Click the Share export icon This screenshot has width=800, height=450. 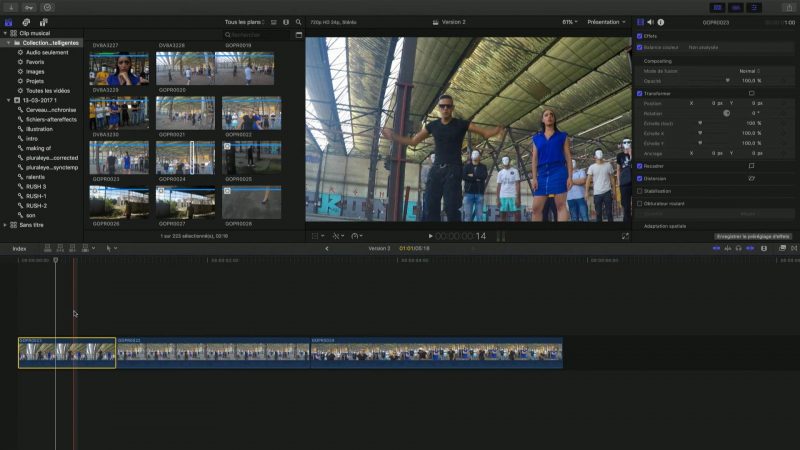pos(789,7)
